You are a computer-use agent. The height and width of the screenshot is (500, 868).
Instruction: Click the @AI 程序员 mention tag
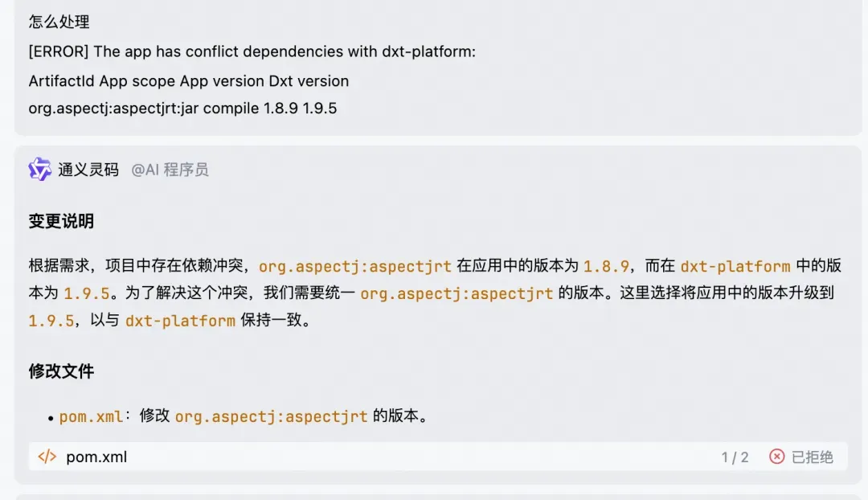click(170, 170)
